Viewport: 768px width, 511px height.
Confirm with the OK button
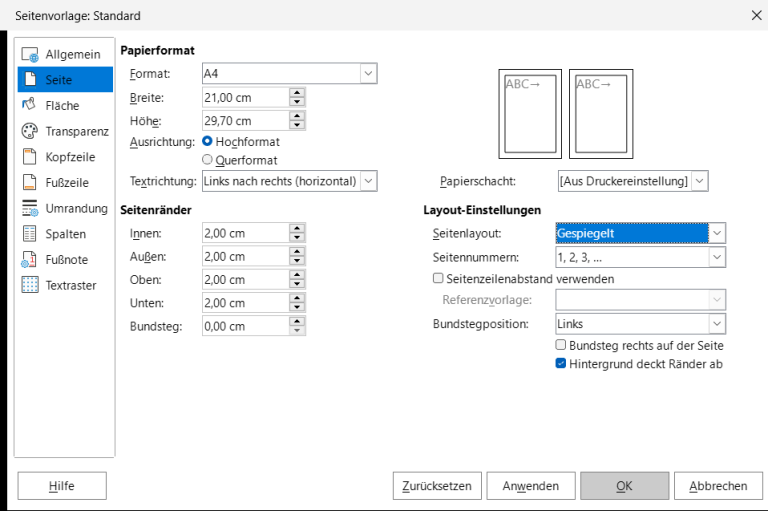pos(624,486)
